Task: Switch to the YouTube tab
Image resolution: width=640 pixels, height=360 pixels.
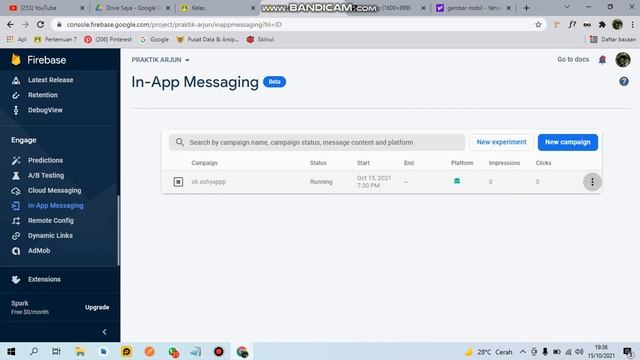Action: click(x=46, y=8)
